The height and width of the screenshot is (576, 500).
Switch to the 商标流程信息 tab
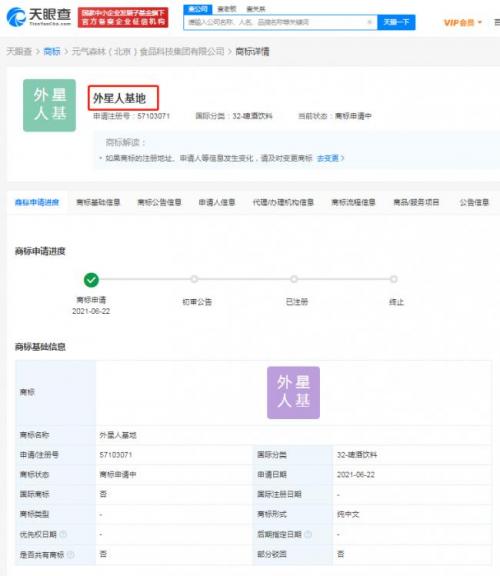click(353, 202)
